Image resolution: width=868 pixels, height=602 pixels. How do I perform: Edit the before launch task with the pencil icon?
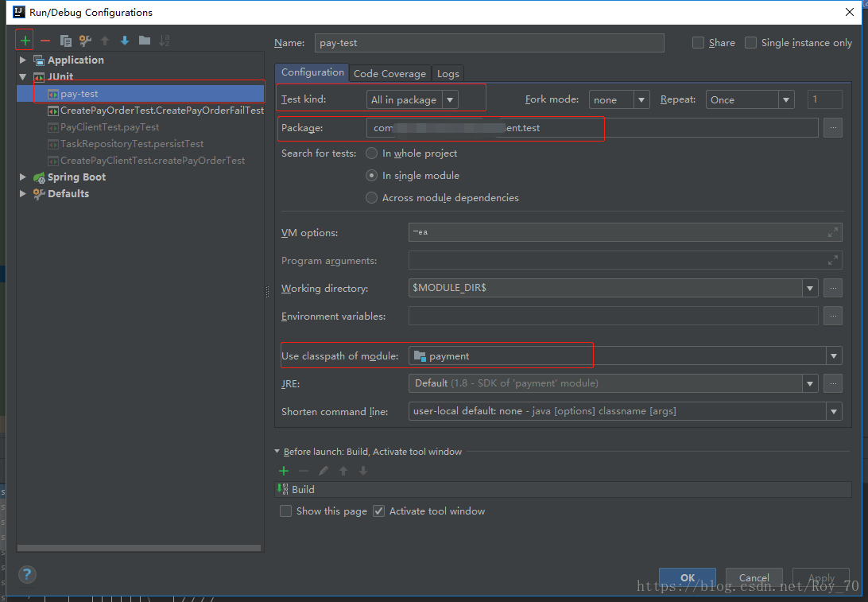tap(324, 471)
